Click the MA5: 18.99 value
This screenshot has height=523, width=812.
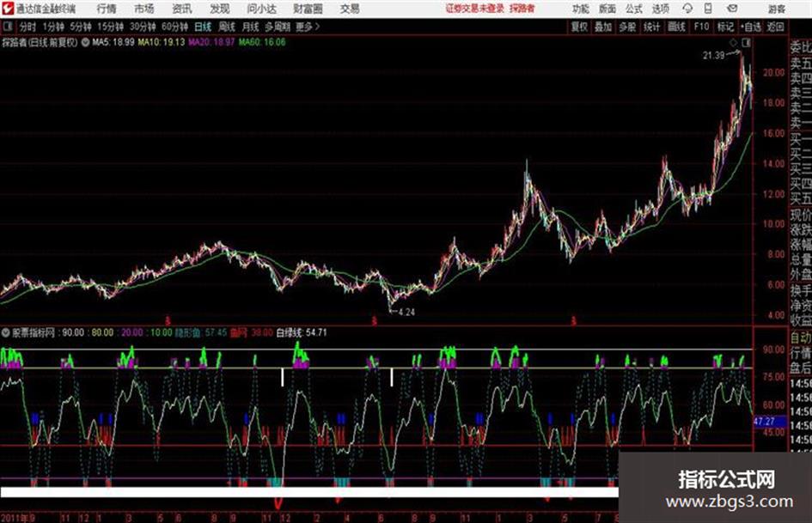click(x=113, y=42)
